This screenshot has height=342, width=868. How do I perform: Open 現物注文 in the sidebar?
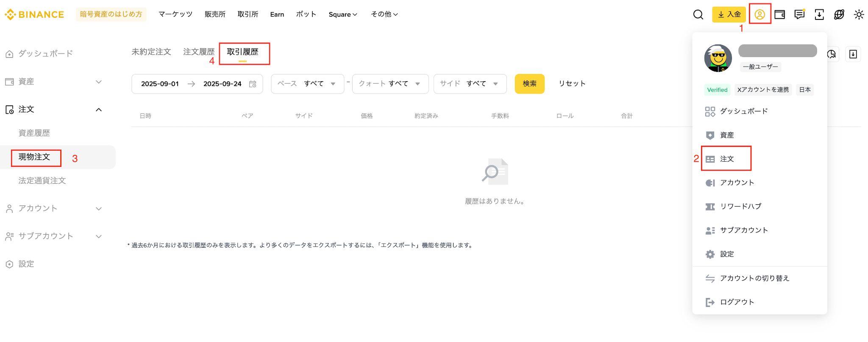point(34,157)
